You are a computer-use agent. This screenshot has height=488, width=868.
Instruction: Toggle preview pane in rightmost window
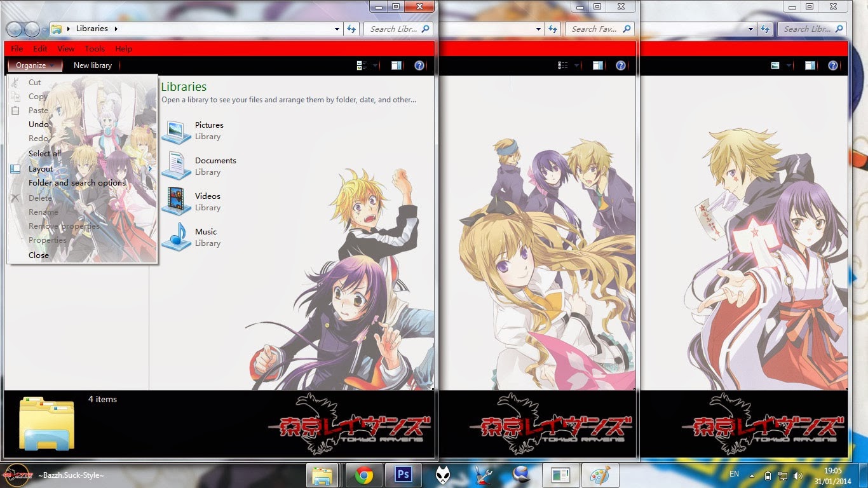(810, 65)
